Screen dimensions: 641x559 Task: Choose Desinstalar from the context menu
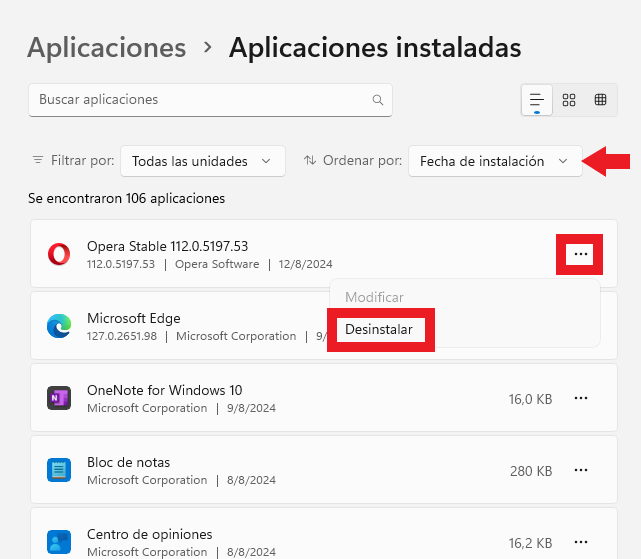[x=379, y=330]
